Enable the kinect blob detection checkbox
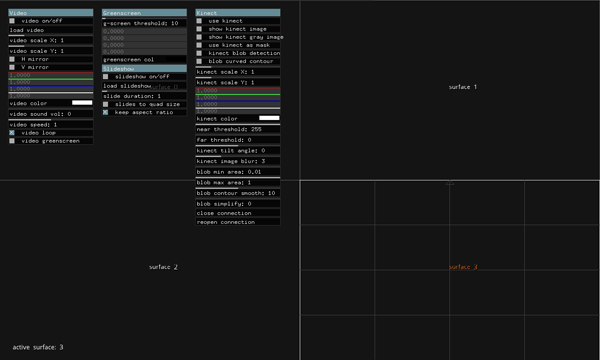Image resolution: width=600 pixels, height=360 pixels. 199,53
